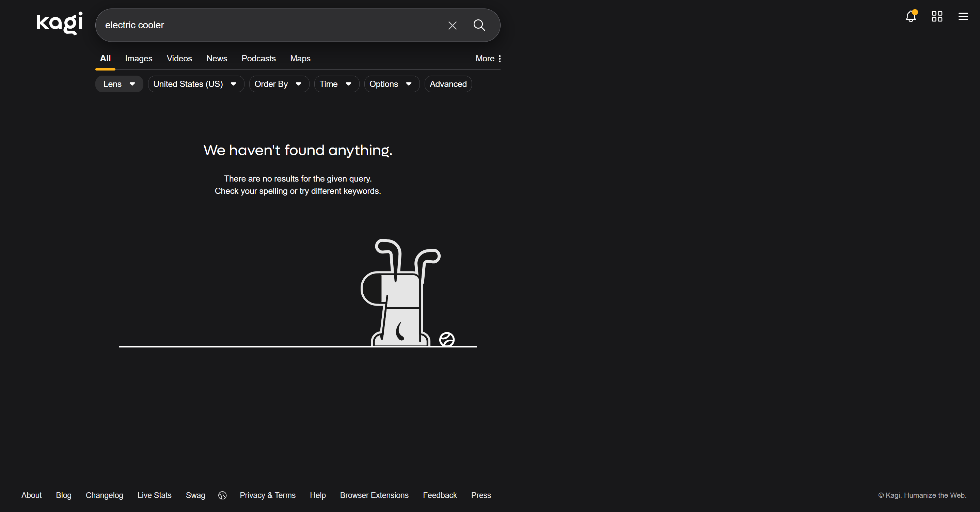The height and width of the screenshot is (512, 980).
Task: Expand the Lens dropdown
Action: [x=119, y=84]
